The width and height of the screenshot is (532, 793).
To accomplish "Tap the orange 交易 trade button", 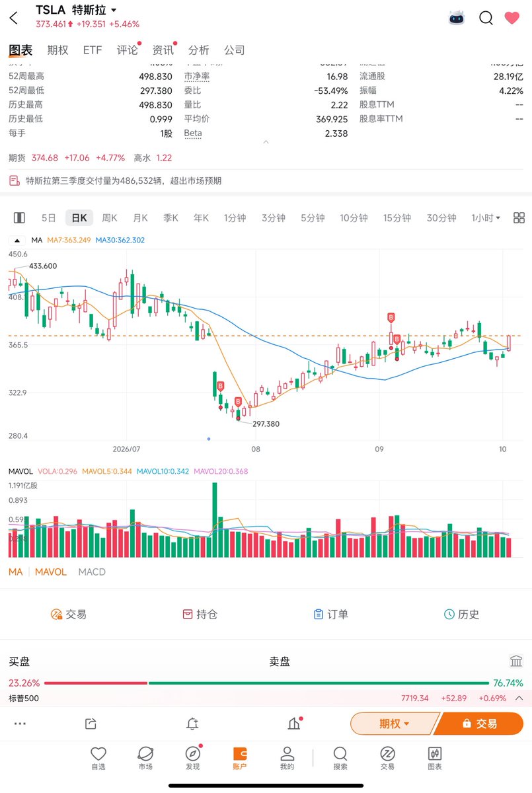I will click(x=479, y=724).
